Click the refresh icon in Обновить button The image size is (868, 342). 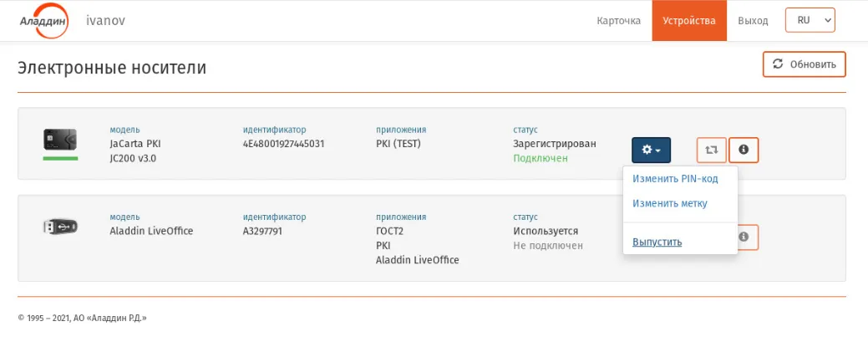tap(778, 64)
